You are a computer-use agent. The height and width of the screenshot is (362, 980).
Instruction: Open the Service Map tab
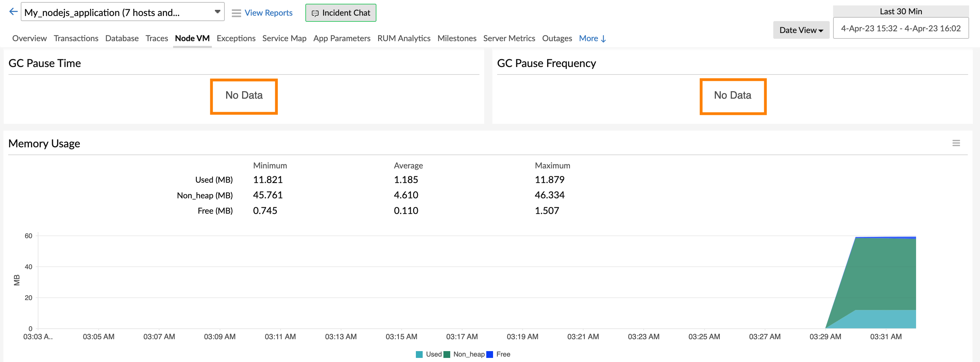(284, 38)
